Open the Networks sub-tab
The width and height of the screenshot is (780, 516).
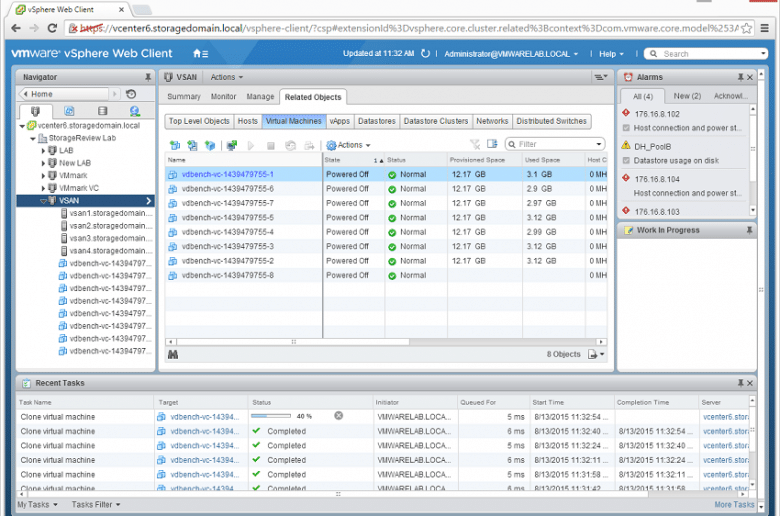click(492, 121)
